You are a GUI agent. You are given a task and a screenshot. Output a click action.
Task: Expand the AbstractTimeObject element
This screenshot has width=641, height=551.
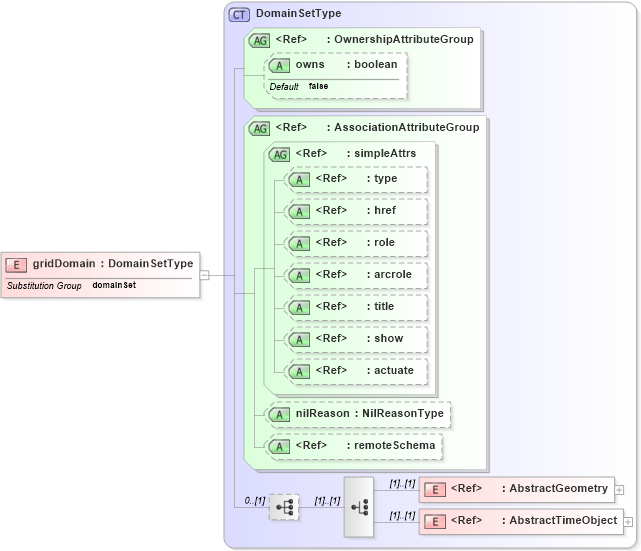[x=628, y=522]
